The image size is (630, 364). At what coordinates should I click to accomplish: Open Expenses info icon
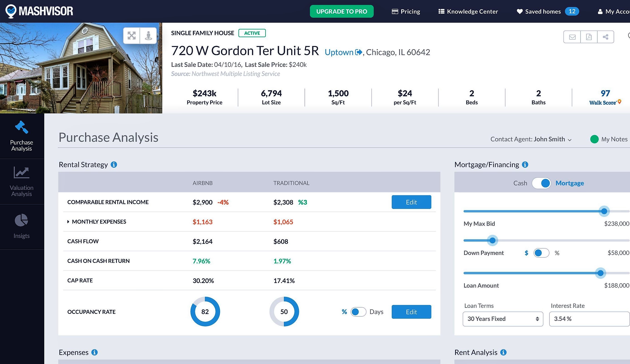click(x=94, y=352)
